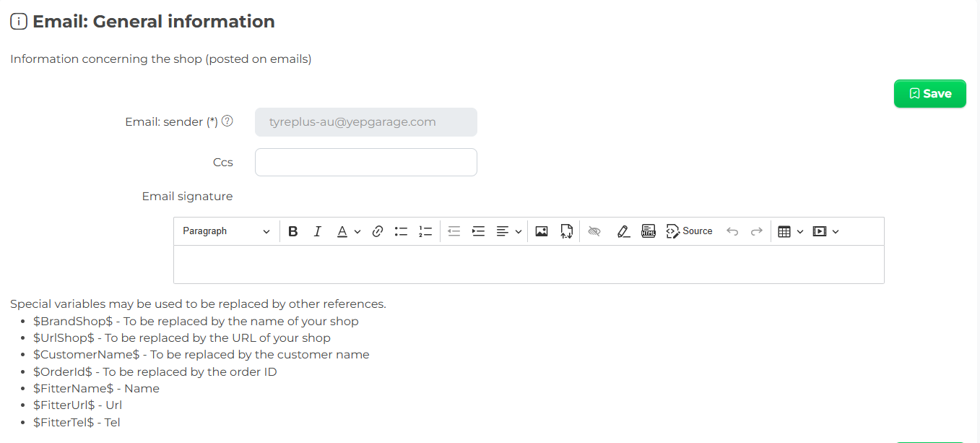Create a numbered list
The height and width of the screenshot is (443, 980).
pyautogui.click(x=425, y=231)
